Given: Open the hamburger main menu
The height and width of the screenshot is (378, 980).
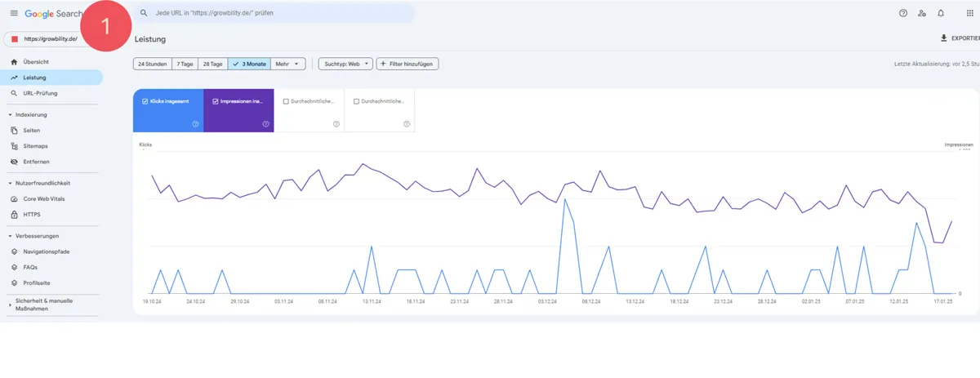Looking at the screenshot, I should 14,13.
